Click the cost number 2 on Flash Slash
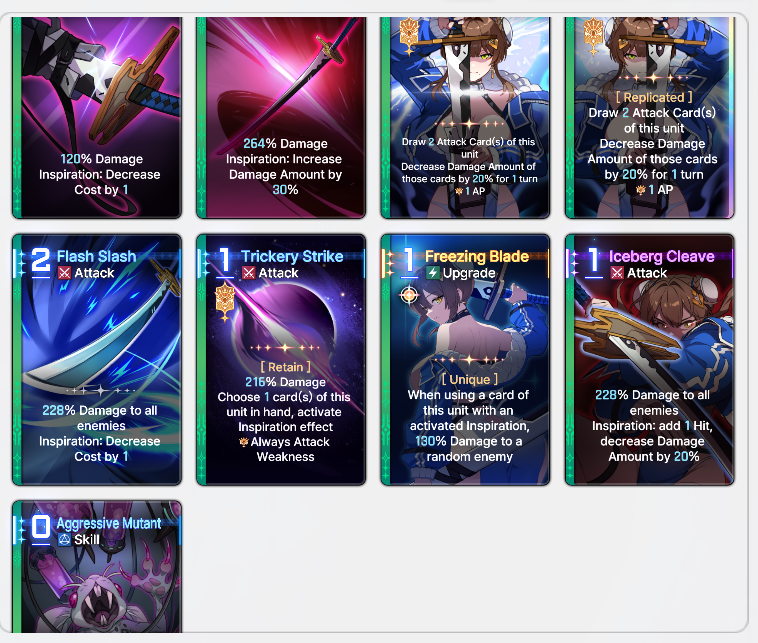The height and width of the screenshot is (643, 758). click(x=41, y=261)
